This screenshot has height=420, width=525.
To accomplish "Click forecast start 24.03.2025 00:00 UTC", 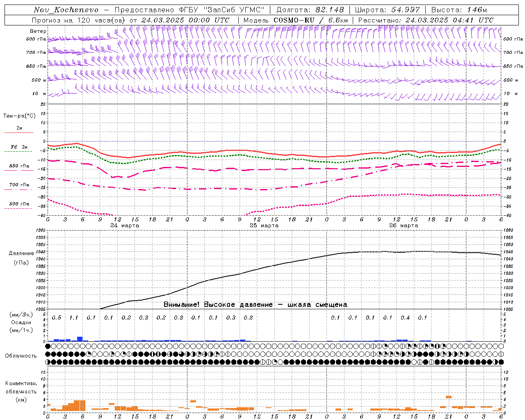I will click(185, 20).
